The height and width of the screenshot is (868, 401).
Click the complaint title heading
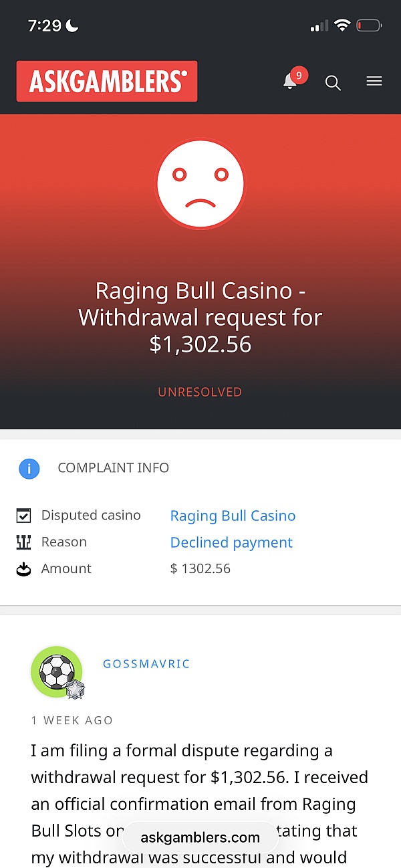[x=200, y=317]
